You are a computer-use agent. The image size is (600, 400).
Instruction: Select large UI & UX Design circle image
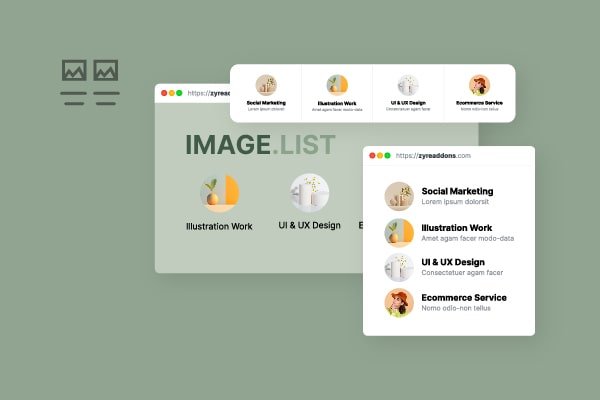[309, 191]
